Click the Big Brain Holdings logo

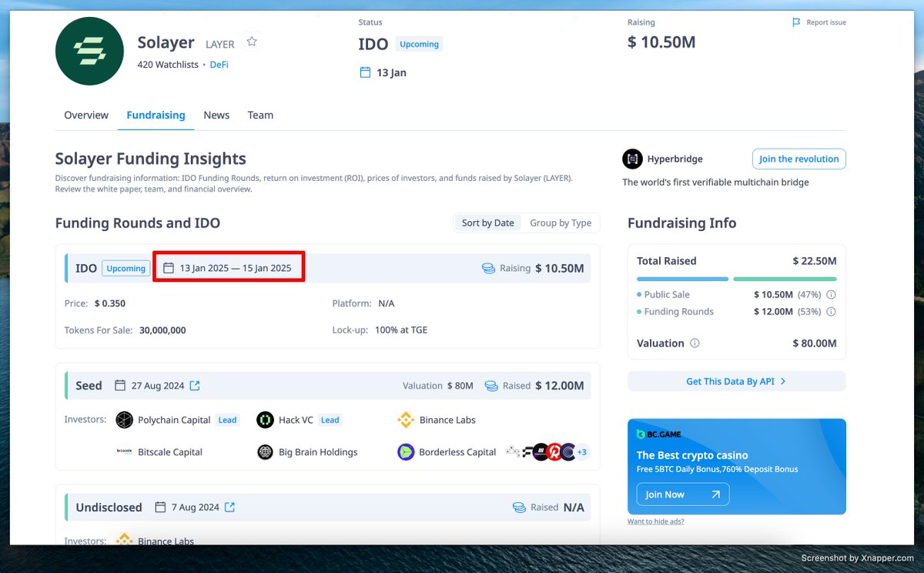[265, 452]
